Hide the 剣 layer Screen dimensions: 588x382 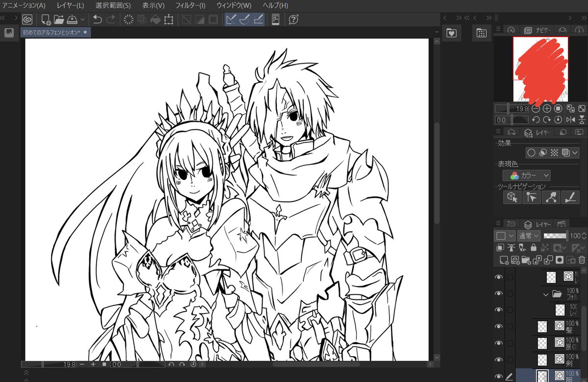tap(499, 360)
